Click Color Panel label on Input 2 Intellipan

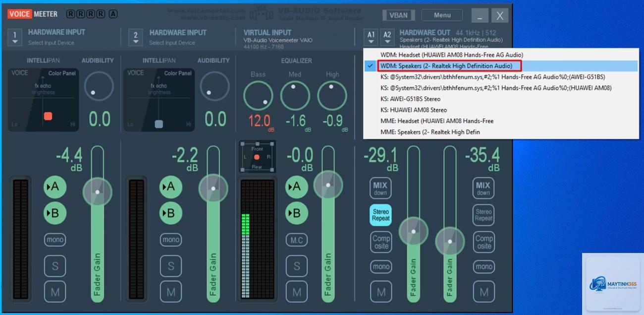click(178, 73)
